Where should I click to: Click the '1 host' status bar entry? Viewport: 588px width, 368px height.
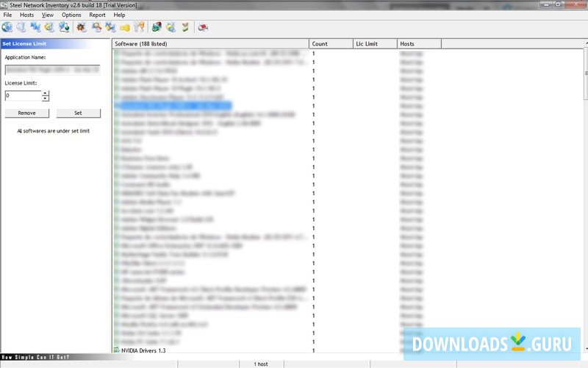(261, 364)
